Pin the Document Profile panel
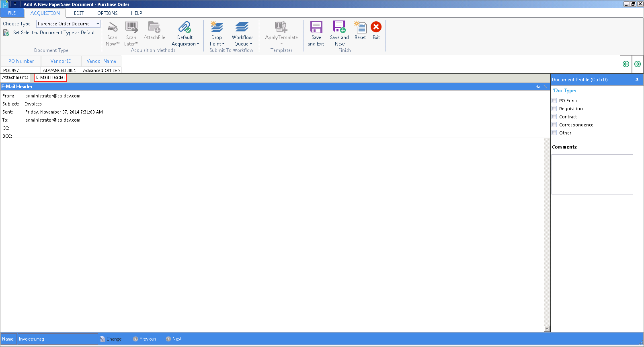Screen dimensions: 644x347 point(637,80)
